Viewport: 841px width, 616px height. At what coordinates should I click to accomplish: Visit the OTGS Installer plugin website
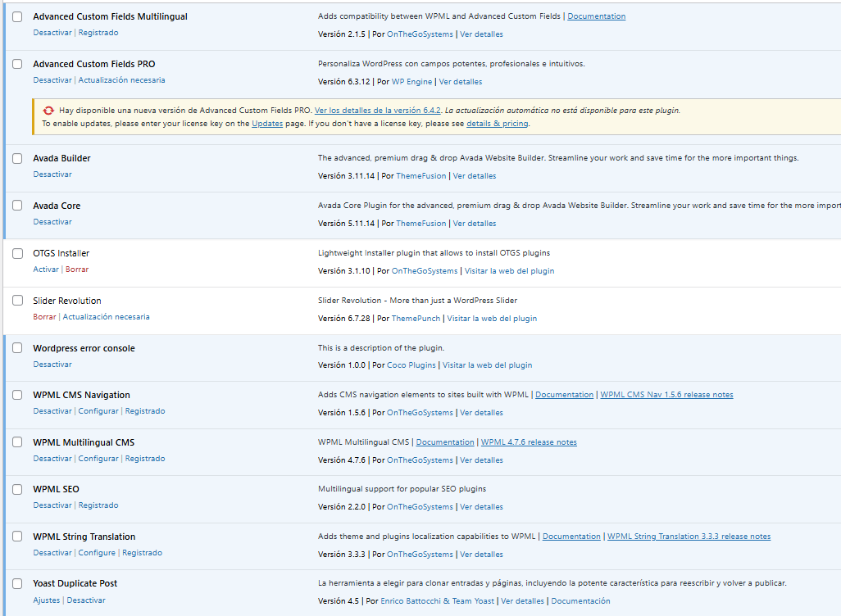point(510,271)
